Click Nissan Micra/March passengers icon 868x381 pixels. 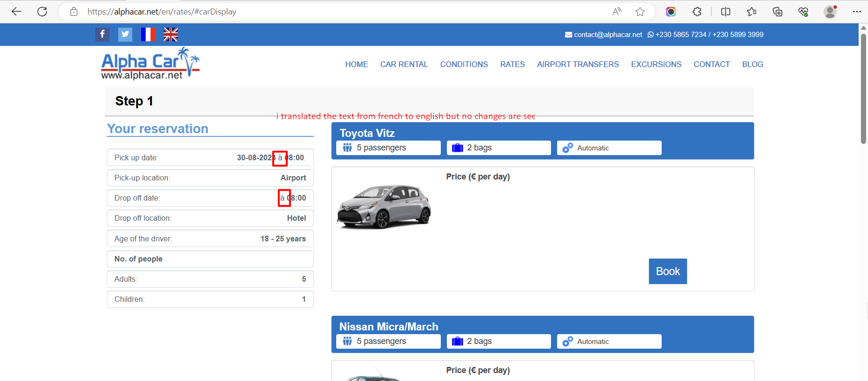click(347, 341)
